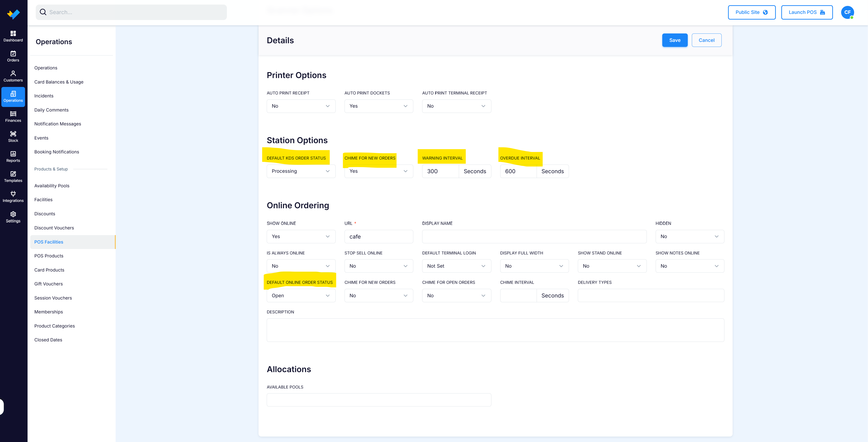This screenshot has height=442, width=868.
Task: Click the Warning Interval field showing 300
Action: tap(440, 171)
